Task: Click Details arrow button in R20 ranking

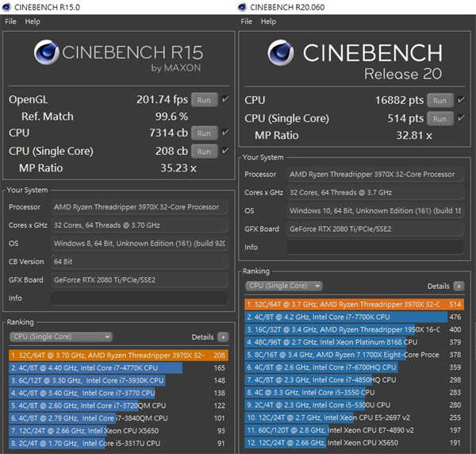Action: (x=459, y=286)
